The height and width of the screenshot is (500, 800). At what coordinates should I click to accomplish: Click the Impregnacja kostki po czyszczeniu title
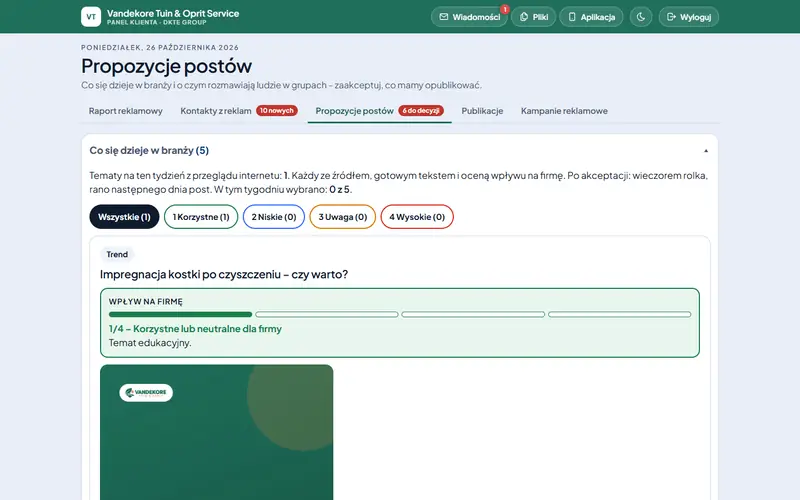coord(224,274)
